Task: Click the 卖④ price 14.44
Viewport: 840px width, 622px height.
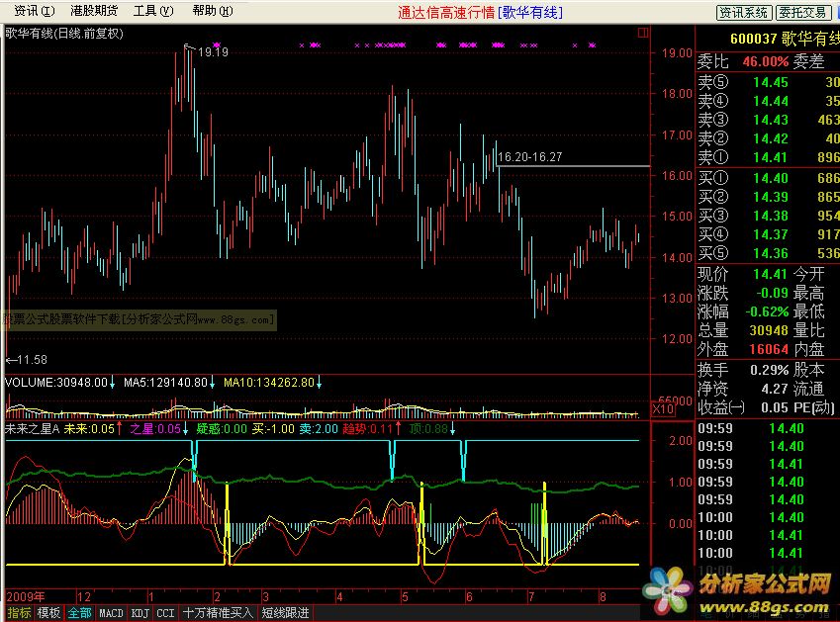Action: point(771,101)
